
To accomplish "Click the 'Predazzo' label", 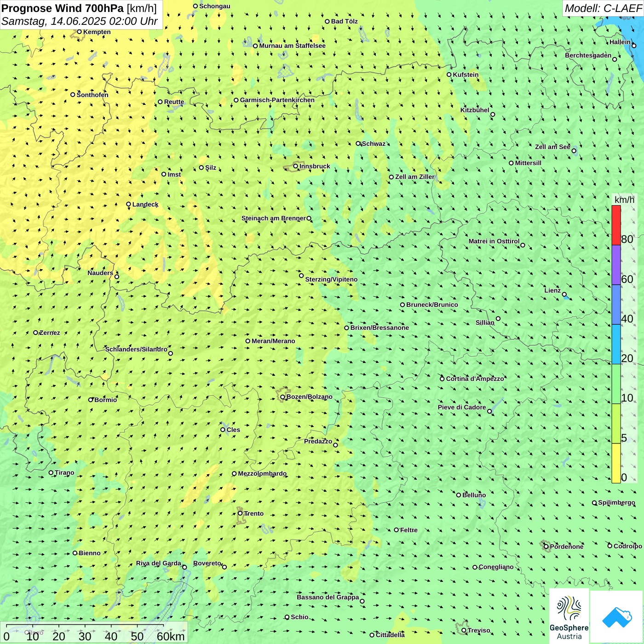I will (x=318, y=441).
